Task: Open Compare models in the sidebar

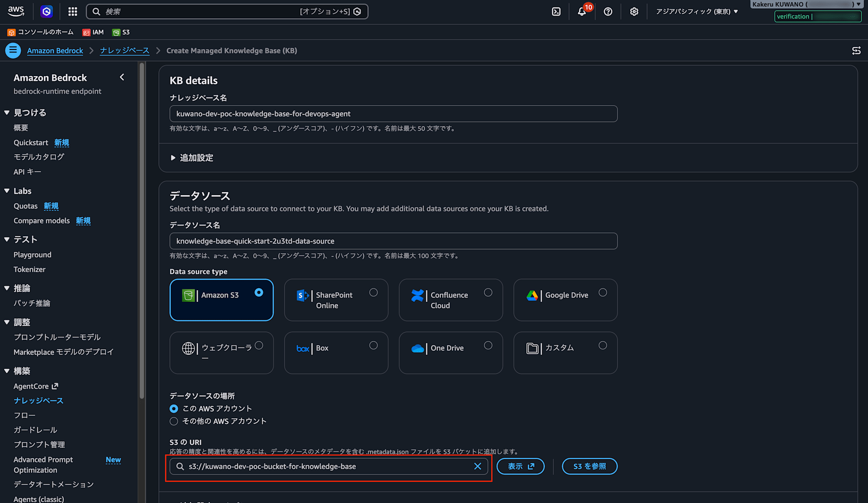Action: click(x=42, y=221)
